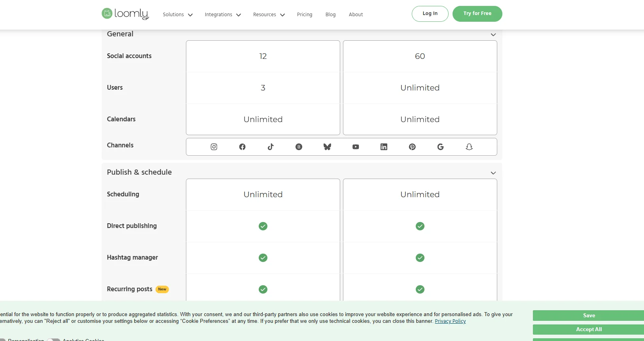Viewport: 644px width, 341px height.
Task: Toggle the Analytics Cookies switch
Action: click(54, 339)
